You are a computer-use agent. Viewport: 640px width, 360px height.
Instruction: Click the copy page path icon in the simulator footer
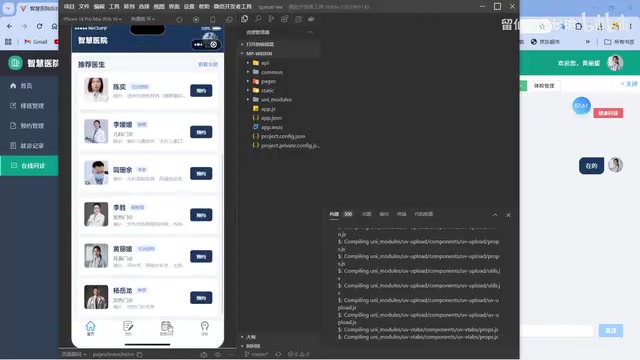[x=140, y=354]
